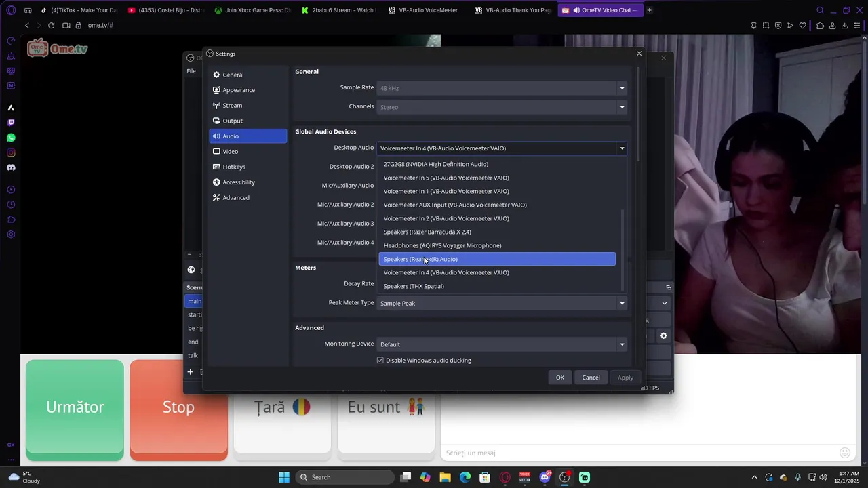Open OBS File menu behind Settings
The height and width of the screenshot is (488, 868).
(191, 71)
